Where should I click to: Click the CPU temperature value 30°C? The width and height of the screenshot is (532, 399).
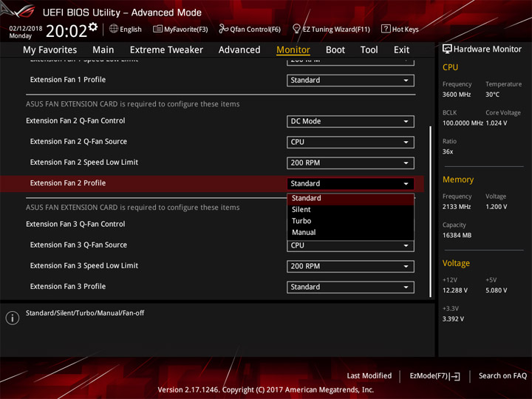click(x=492, y=95)
